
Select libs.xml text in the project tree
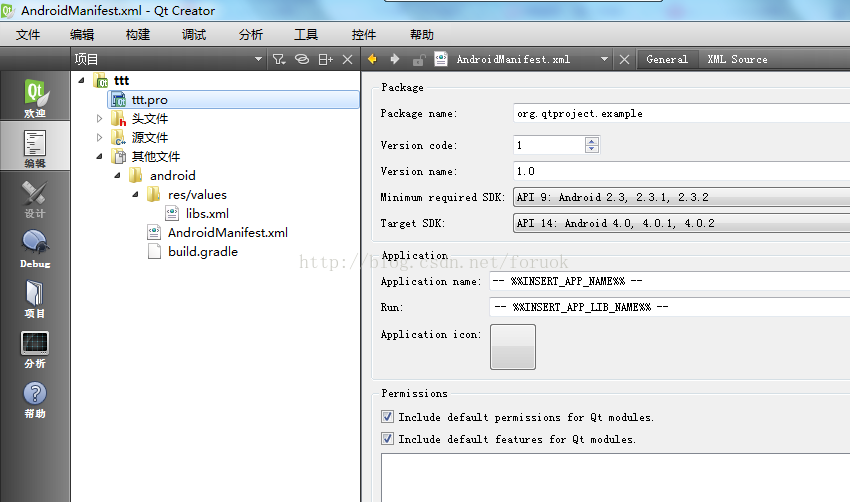207,214
